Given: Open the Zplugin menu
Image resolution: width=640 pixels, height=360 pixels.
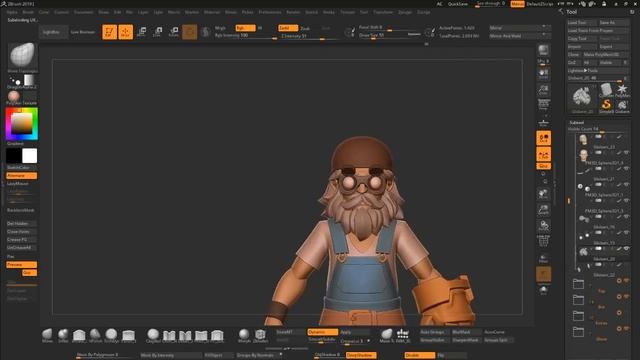Looking at the screenshot, I should [405, 12].
